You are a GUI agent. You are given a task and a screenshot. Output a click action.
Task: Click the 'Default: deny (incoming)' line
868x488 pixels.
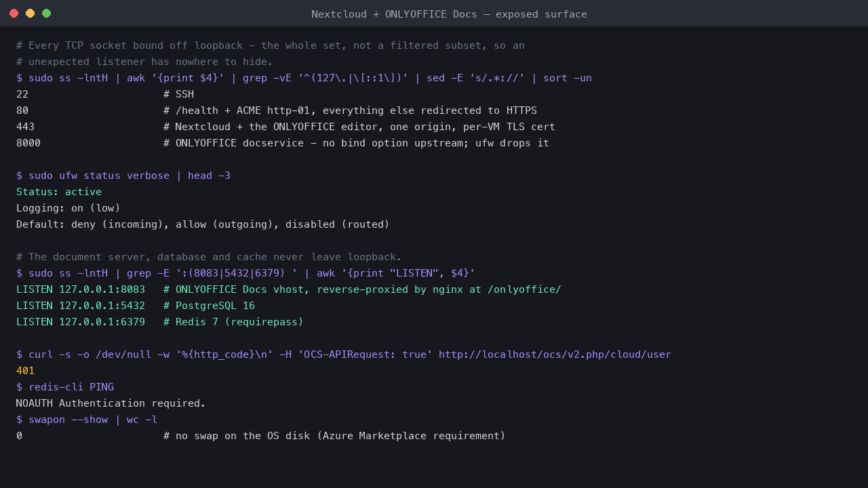point(203,224)
